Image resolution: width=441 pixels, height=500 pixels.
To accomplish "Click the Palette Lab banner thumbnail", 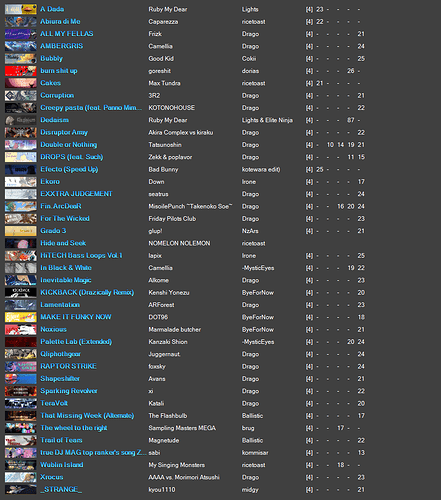I will 21,342.
